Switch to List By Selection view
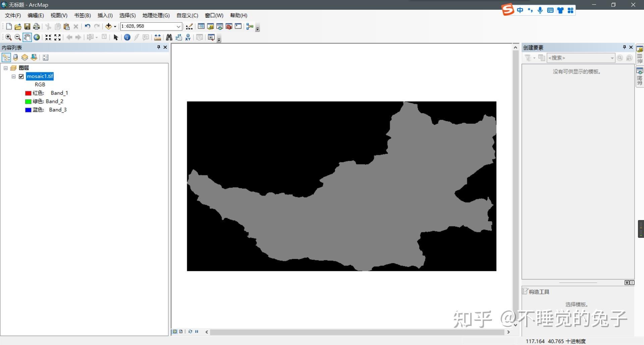 (34, 58)
